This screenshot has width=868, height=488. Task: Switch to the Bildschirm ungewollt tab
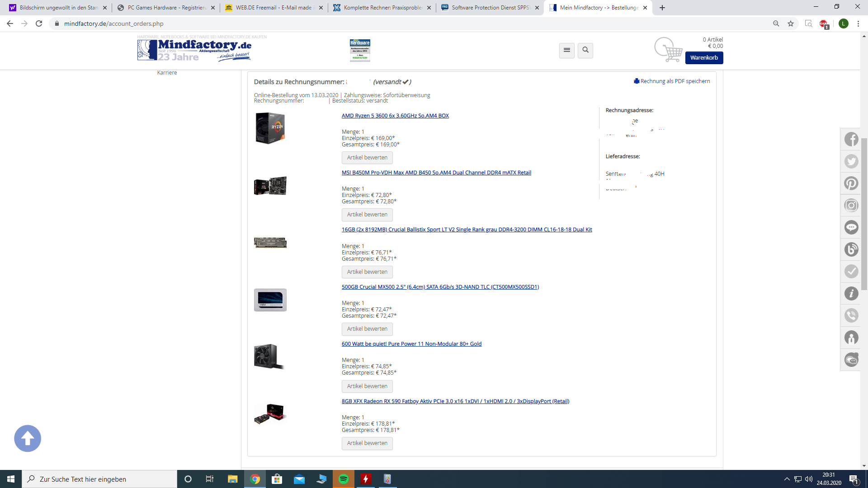[57, 8]
